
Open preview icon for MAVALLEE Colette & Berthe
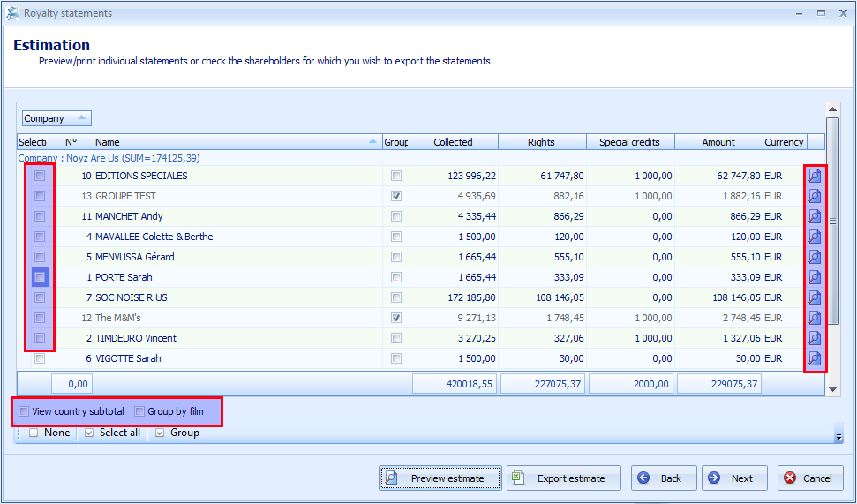click(815, 237)
